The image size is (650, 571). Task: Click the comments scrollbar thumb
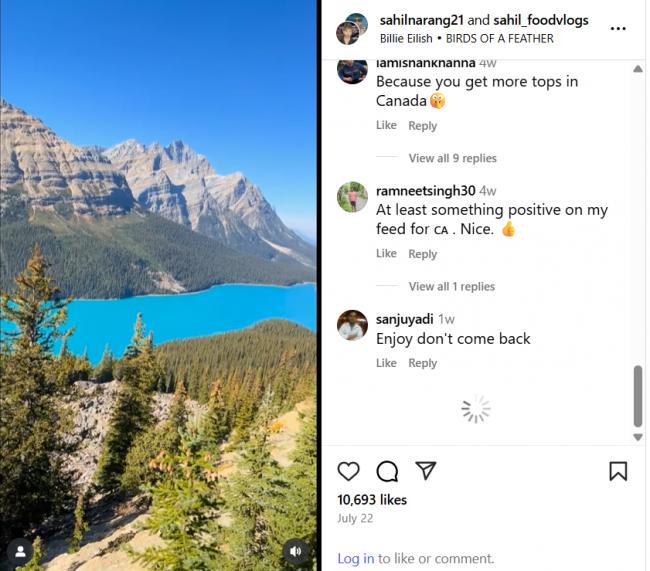638,396
